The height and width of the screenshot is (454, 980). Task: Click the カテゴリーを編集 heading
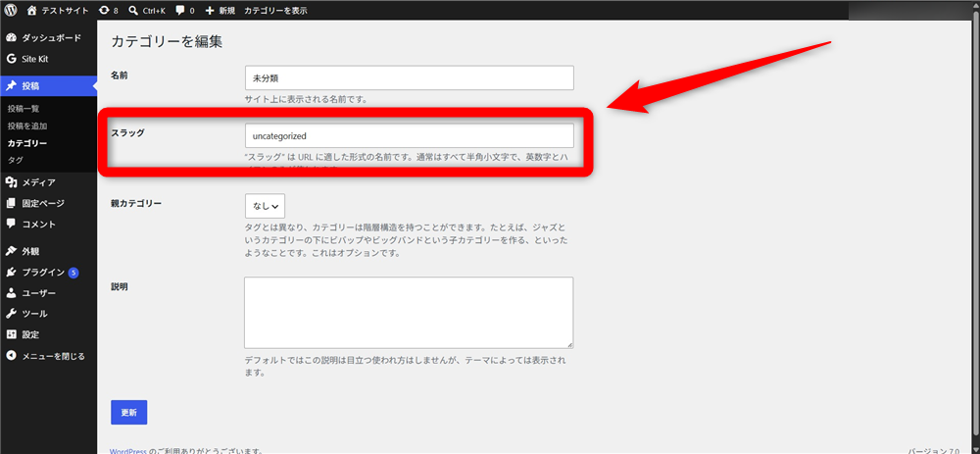(167, 42)
